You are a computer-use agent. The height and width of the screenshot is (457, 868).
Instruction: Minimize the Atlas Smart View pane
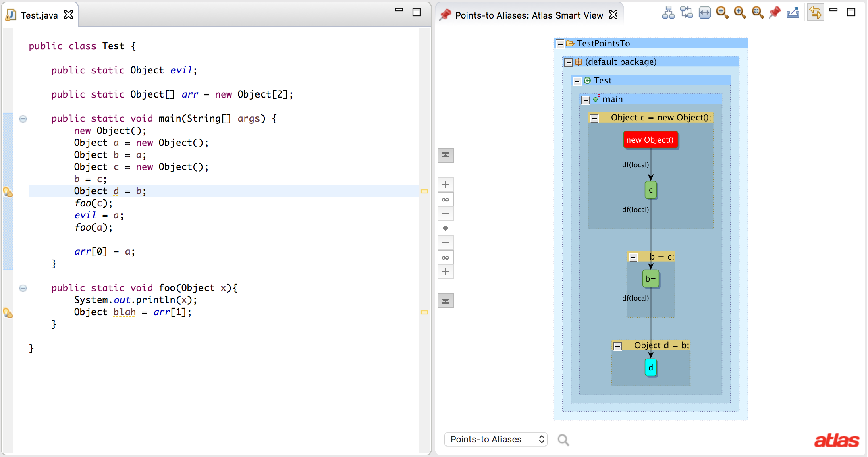(833, 10)
